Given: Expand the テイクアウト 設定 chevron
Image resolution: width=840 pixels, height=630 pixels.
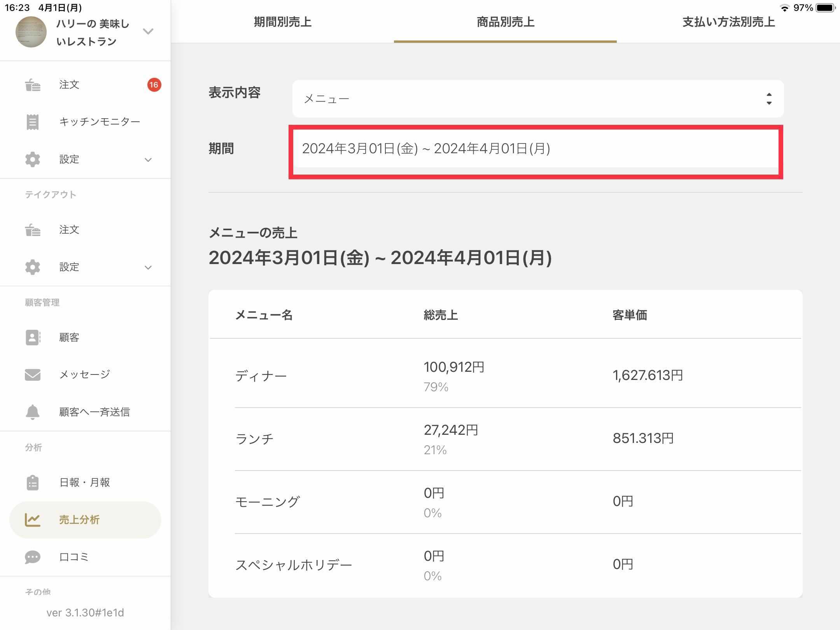Looking at the screenshot, I should click(x=148, y=268).
